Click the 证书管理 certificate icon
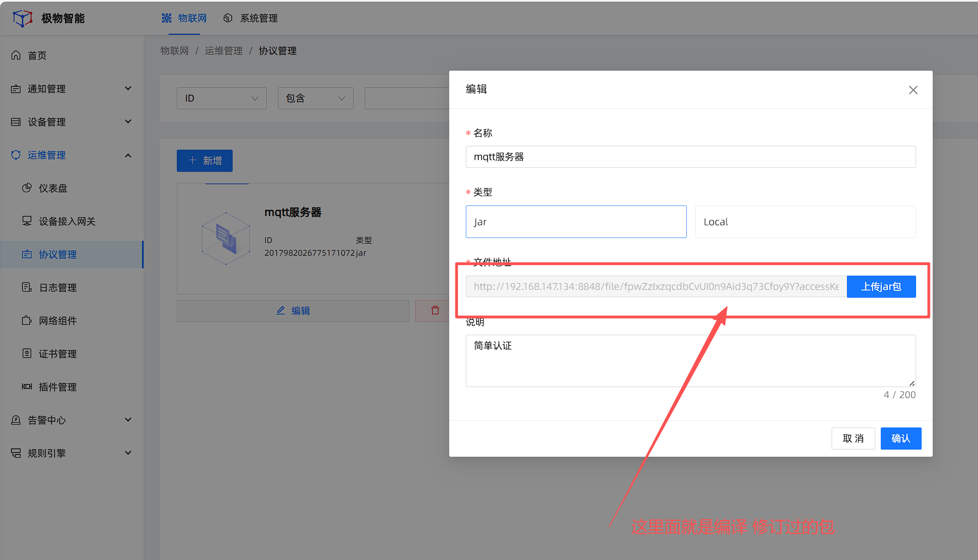Screen dimensions: 978x560 (x=27, y=353)
